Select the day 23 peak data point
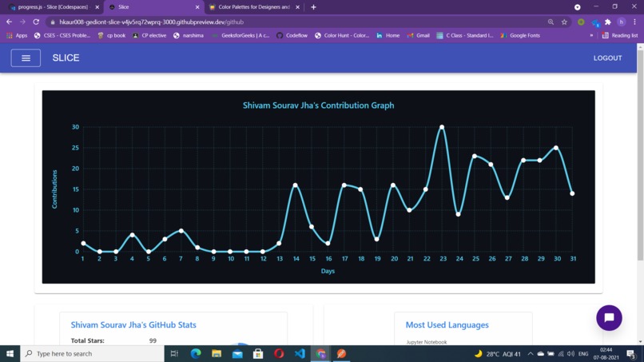The height and width of the screenshot is (362, 644). click(x=442, y=127)
